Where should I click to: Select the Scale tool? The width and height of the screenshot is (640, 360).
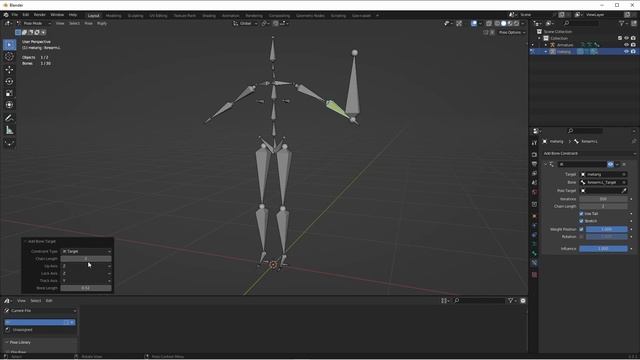click(9, 93)
